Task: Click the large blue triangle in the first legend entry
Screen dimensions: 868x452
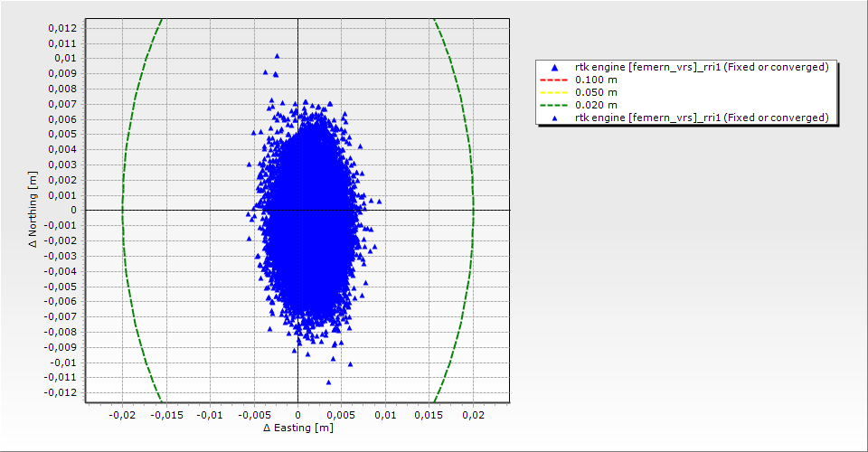Action: tap(554, 68)
